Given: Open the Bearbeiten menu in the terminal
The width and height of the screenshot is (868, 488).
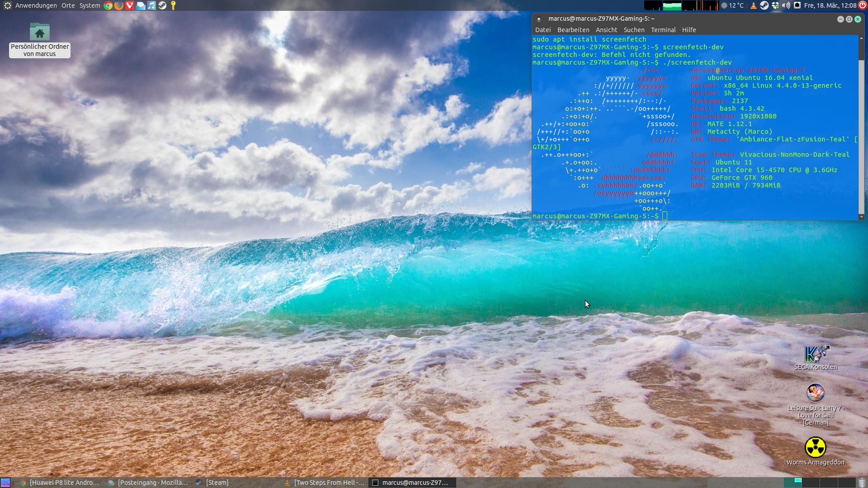Looking at the screenshot, I should (573, 30).
